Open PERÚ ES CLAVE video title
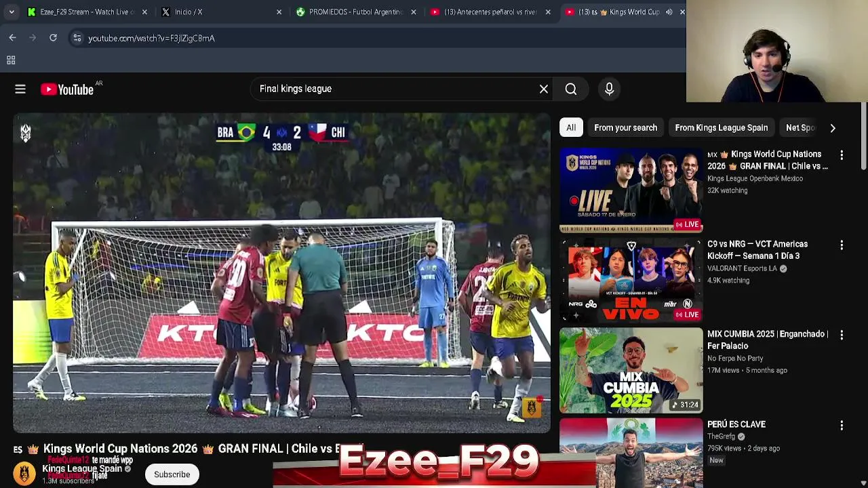This screenshot has width=868, height=488. pos(736,424)
